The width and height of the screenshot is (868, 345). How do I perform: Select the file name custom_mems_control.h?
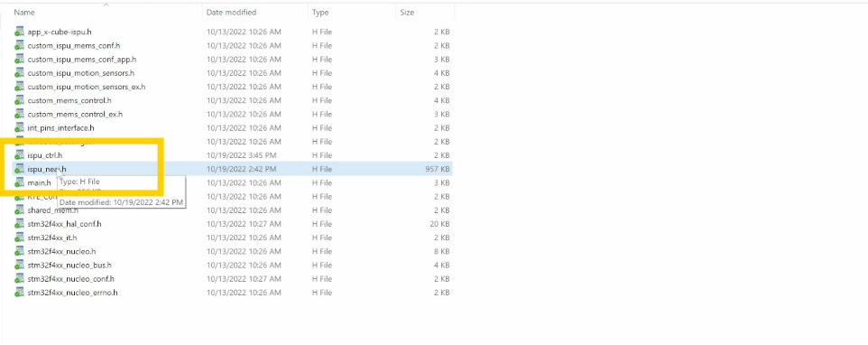point(69,100)
